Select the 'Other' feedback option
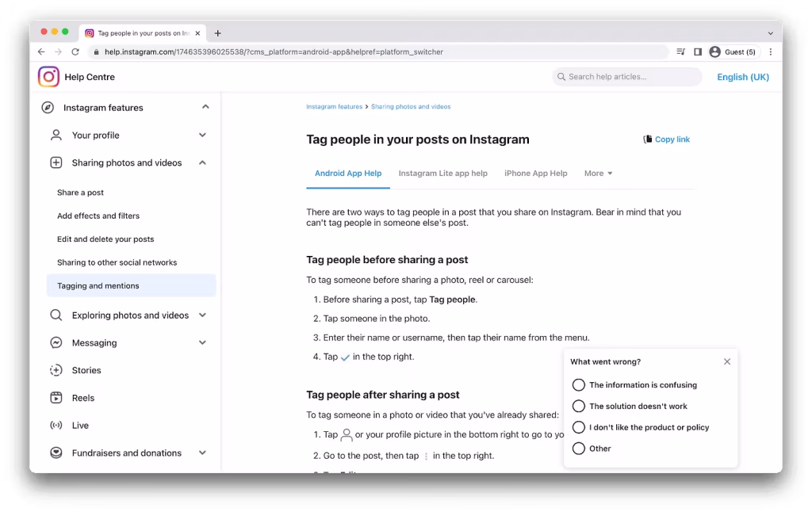 click(x=578, y=449)
